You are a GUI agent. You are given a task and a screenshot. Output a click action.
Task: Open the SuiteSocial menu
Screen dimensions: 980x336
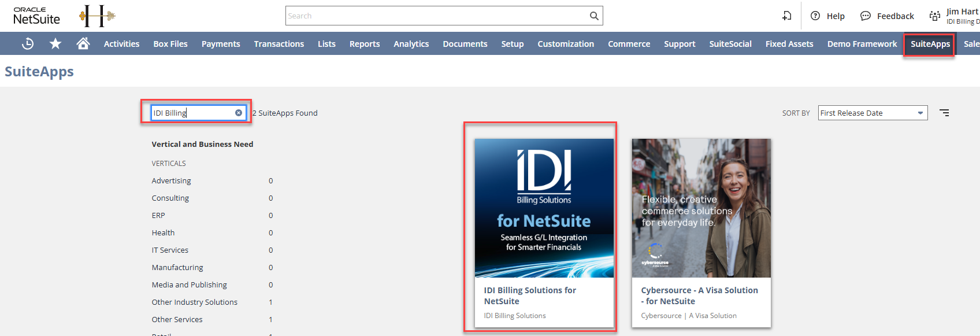tap(730, 44)
